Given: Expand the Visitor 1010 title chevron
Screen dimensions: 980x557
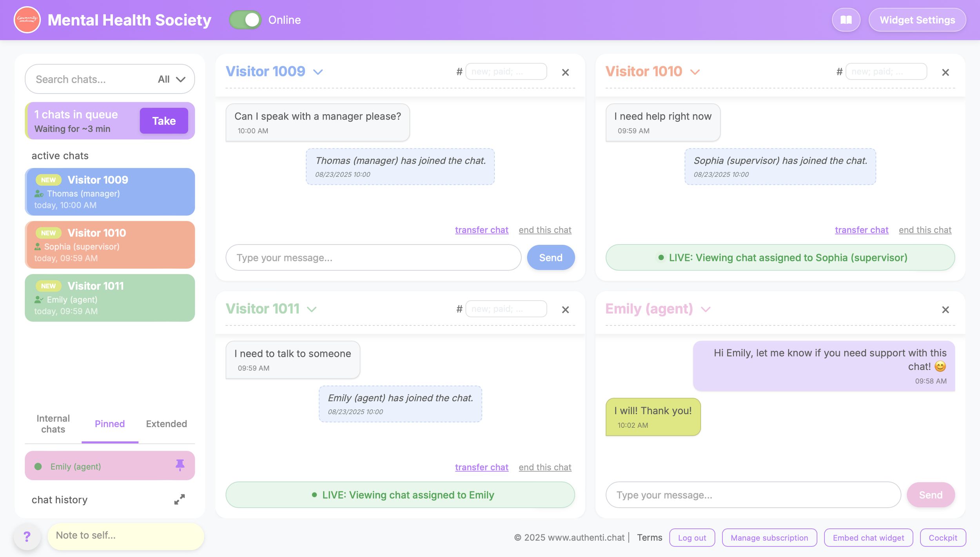Looking at the screenshot, I should click(x=695, y=72).
